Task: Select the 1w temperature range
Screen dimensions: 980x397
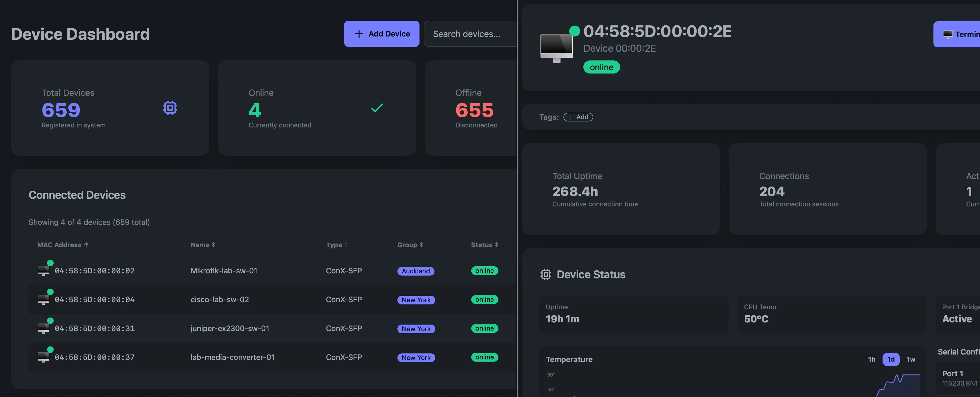Action: [x=911, y=359]
